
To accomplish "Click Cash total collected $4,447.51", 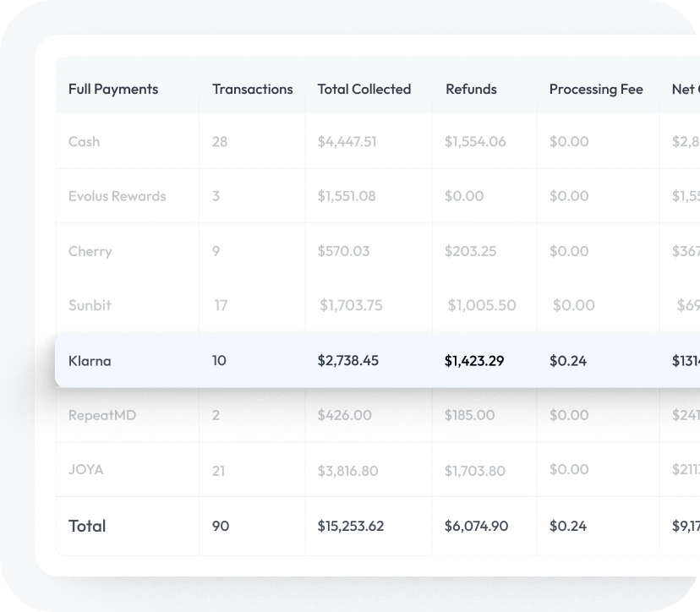I will [347, 141].
